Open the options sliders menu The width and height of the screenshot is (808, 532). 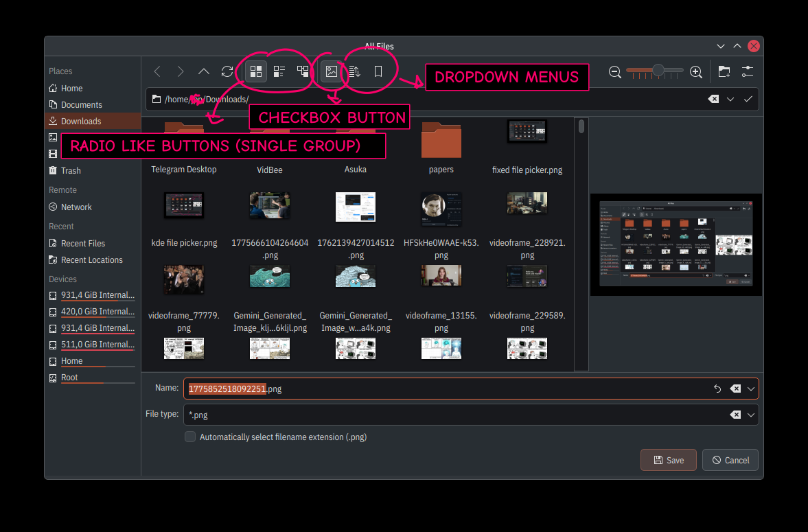click(748, 71)
